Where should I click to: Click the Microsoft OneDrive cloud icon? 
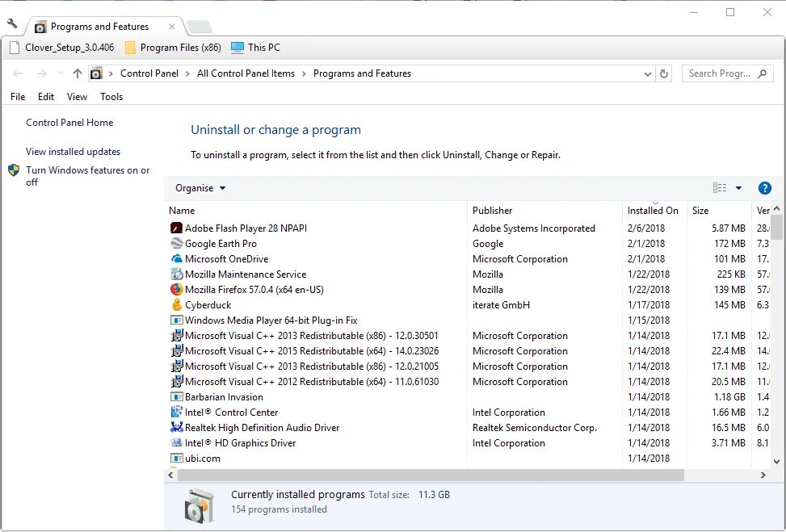coord(176,259)
